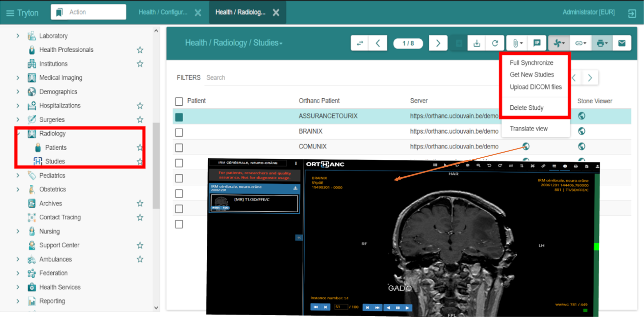Open the print report dropdown
Image resolution: width=644 pixels, height=319 pixels.
(x=601, y=43)
